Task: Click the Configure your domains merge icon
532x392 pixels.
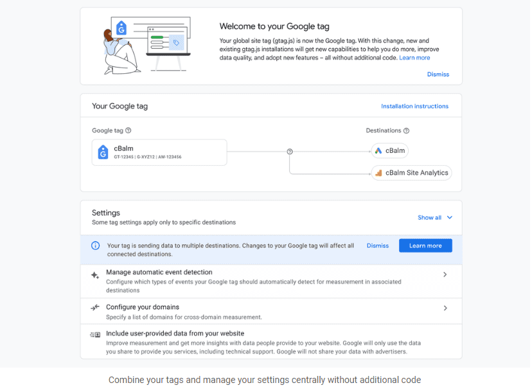Action: click(95, 308)
